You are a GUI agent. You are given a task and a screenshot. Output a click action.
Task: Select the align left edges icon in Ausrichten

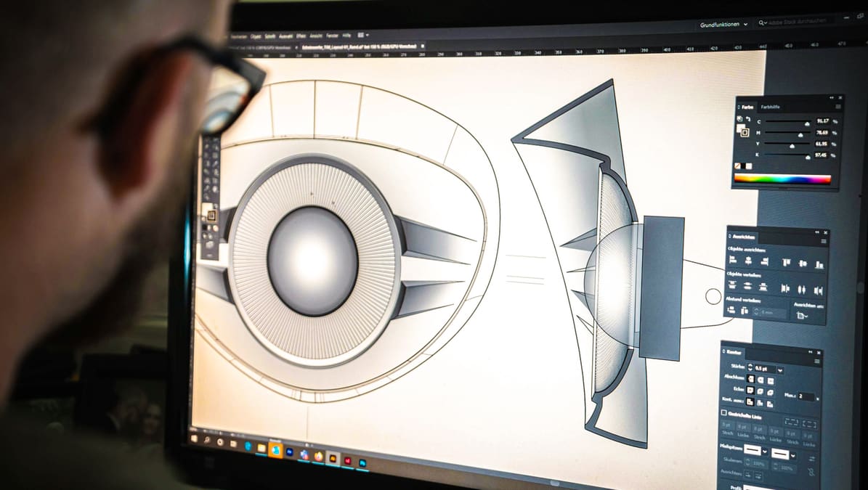[x=732, y=260]
